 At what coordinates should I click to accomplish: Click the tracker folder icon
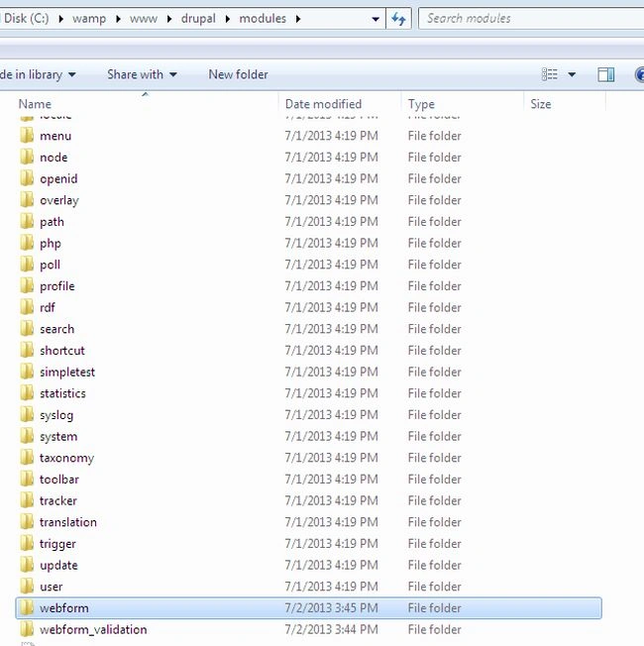27,500
